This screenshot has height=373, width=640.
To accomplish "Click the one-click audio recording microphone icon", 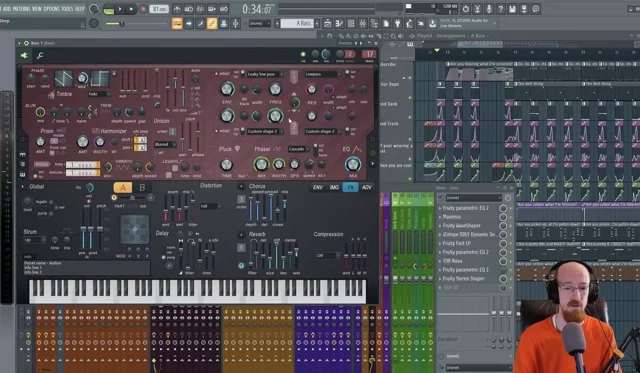I will [x=489, y=9].
